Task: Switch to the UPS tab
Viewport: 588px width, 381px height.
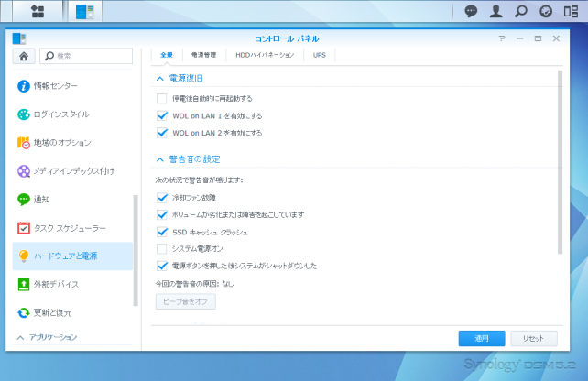Action: point(319,55)
